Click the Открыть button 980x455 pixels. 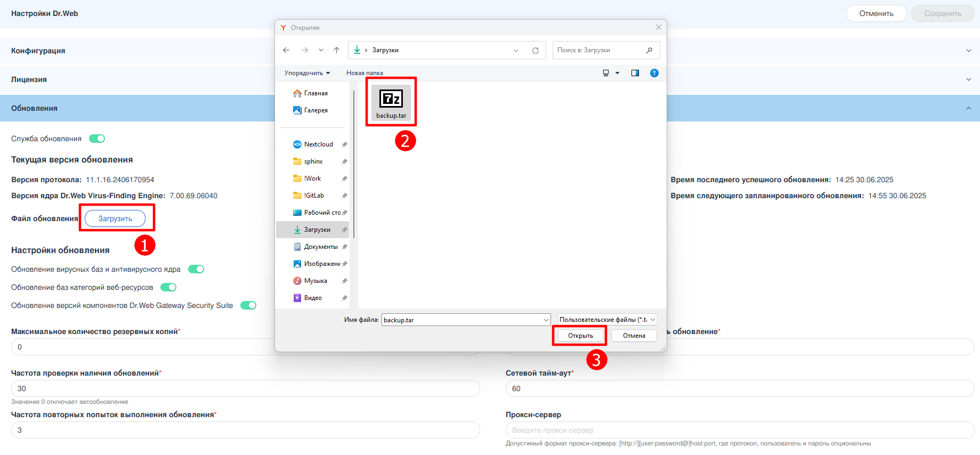(580, 336)
